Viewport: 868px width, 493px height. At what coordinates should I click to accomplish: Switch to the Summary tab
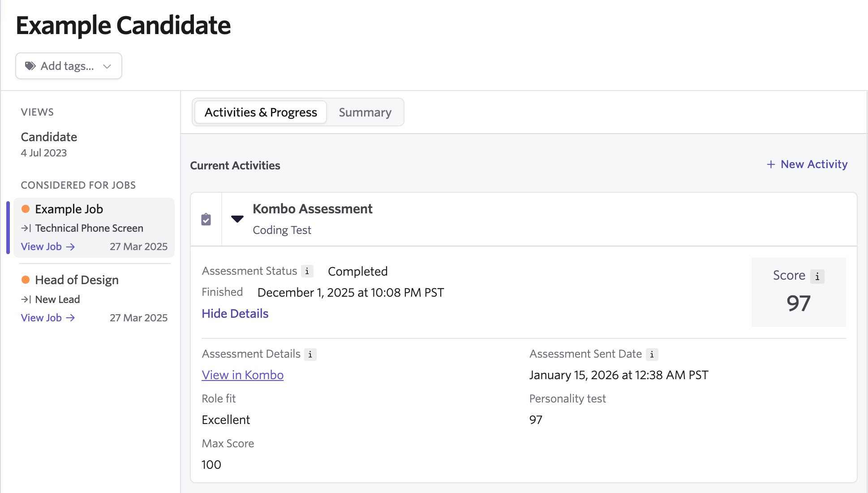click(365, 112)
